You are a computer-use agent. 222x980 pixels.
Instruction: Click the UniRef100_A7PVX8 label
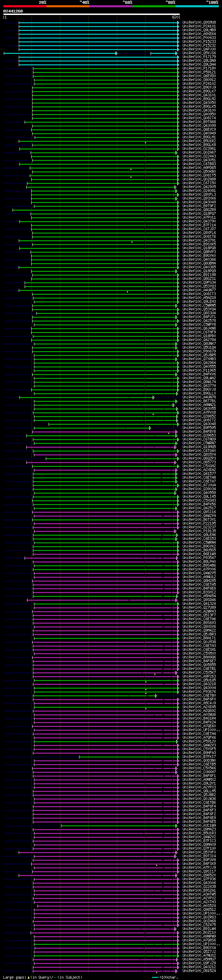coord(199,412)
